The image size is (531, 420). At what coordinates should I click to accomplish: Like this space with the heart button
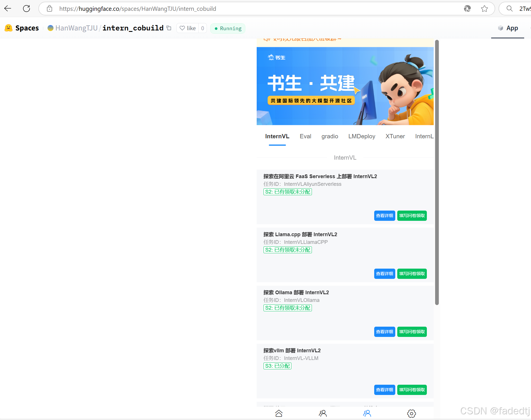click(x=188, y=28)
